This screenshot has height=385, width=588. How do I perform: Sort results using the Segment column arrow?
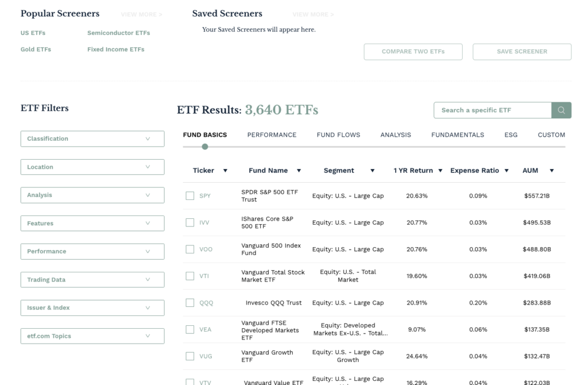point(373,170)
